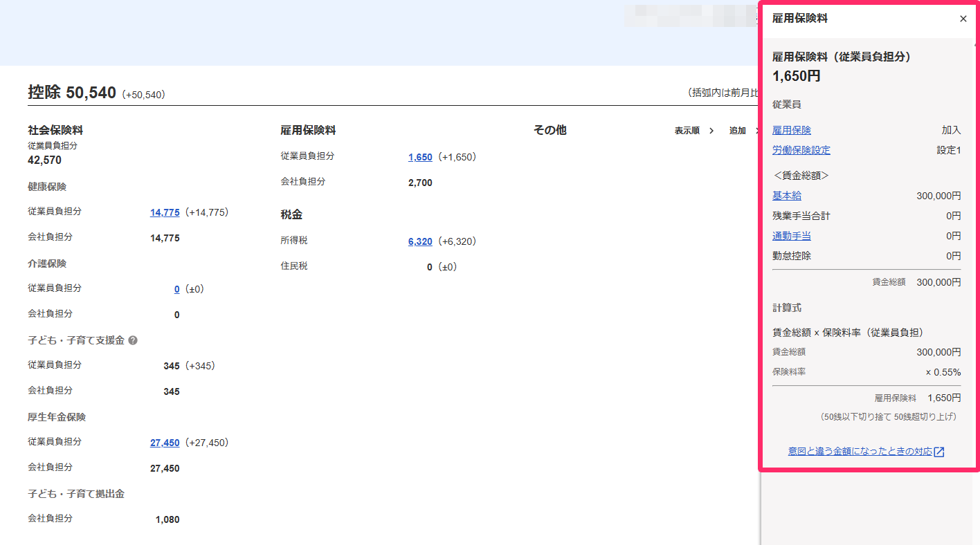980x545 pixels.
Task: Select the 社会保険料 section title
Action: point(56,130)
